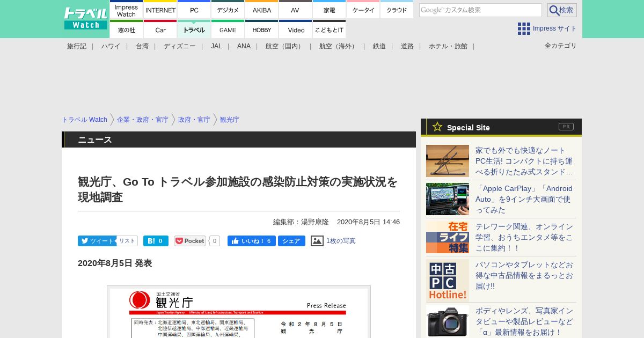This screenshot has height=338, width=644.
Task: Click the PR label in Special Site header
Action: pyautogui.click(x=566, y=127)
